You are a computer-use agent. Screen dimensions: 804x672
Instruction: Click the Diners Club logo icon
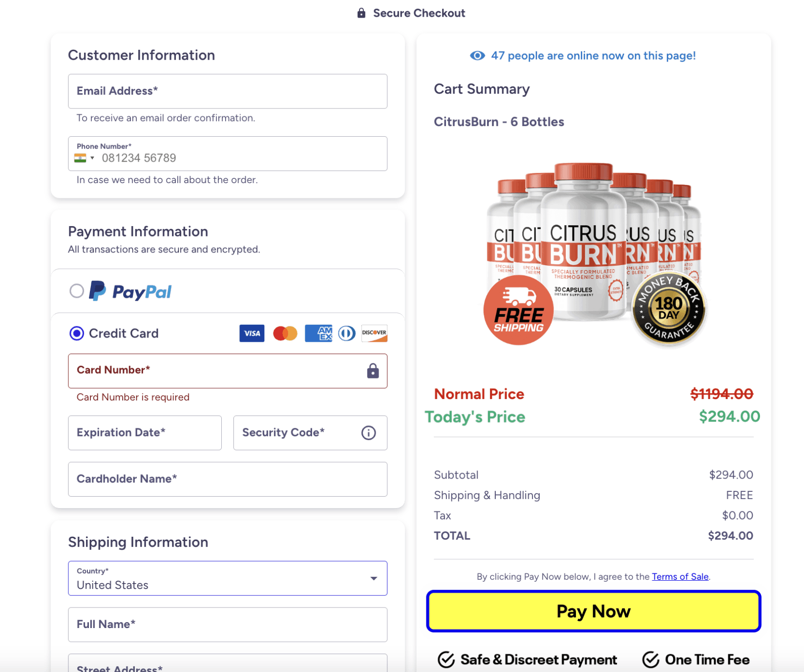click(x=346, y=333)
